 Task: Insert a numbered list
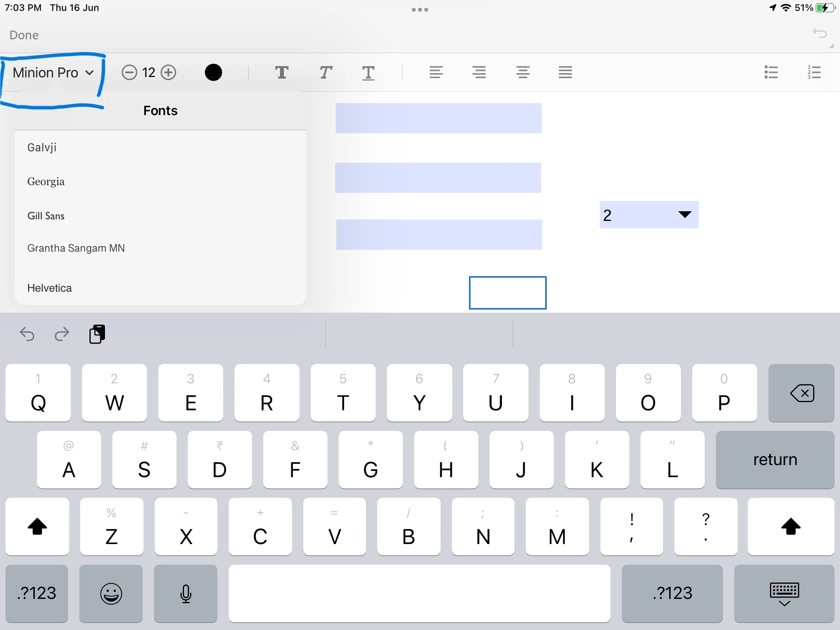point(814,72)
